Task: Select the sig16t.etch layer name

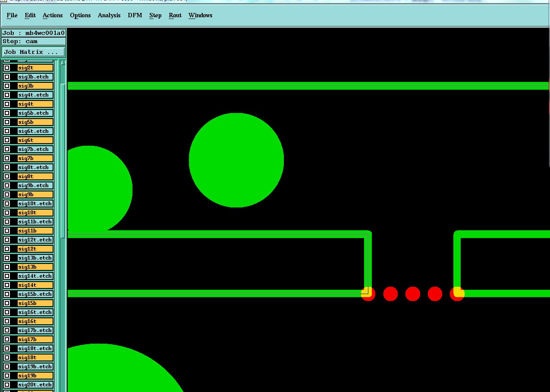Action: tap(35, 312)
